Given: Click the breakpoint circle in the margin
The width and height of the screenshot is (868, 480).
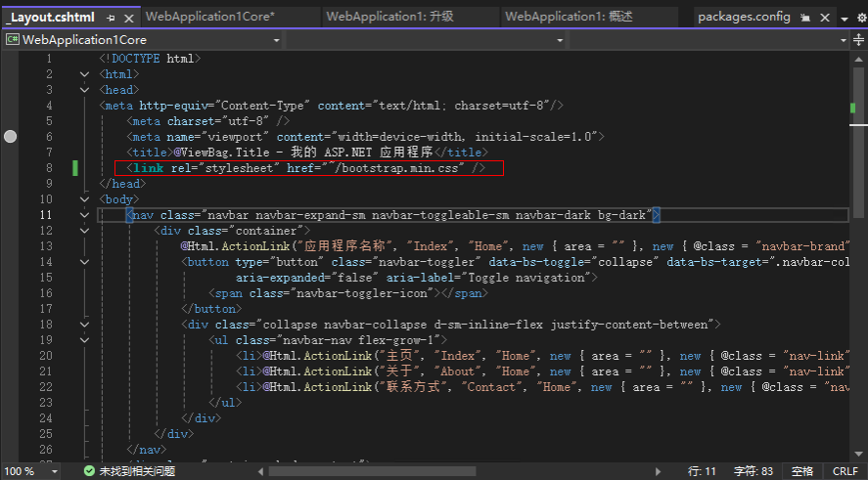Looking at the screenshot, I should pos(11,137).
